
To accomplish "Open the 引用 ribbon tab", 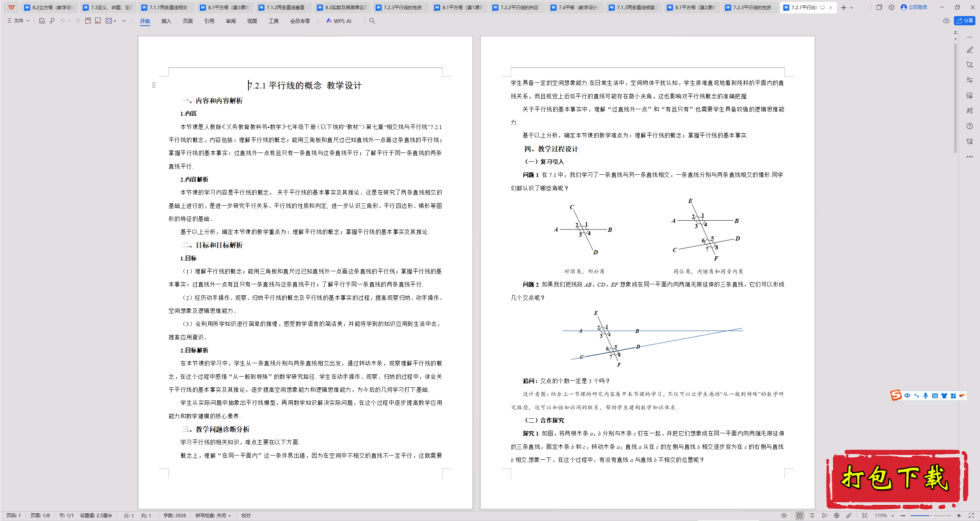I will [x=209, y=21].
